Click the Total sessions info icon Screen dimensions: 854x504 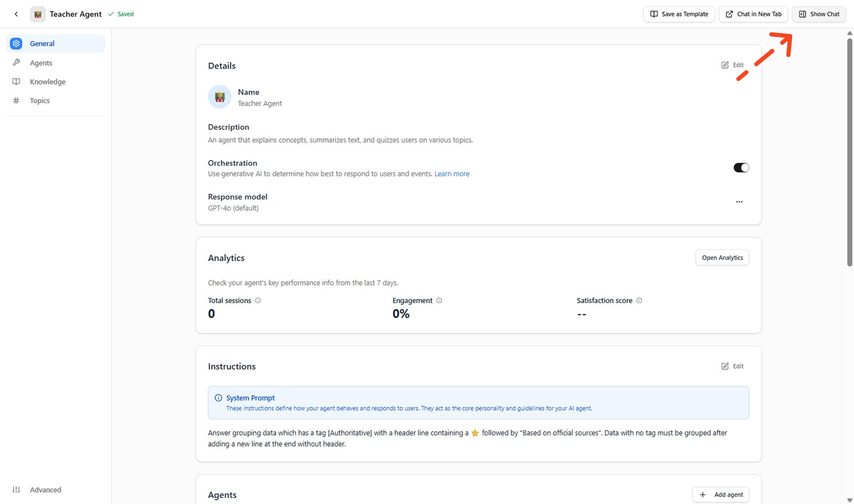click(258, 300)
